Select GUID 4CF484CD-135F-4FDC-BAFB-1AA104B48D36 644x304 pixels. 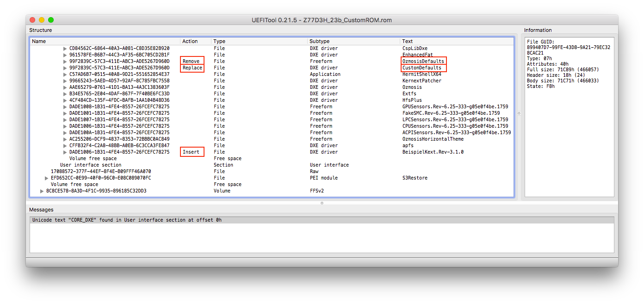point(119,100)
